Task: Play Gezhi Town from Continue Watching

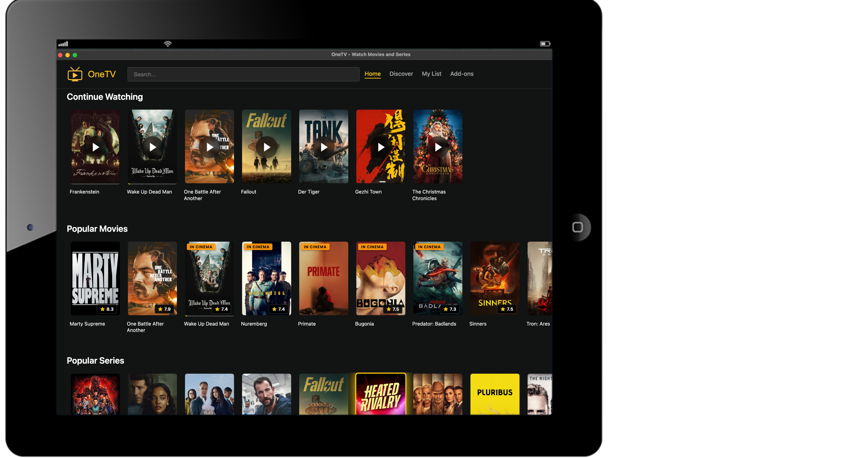Action: 380,147
